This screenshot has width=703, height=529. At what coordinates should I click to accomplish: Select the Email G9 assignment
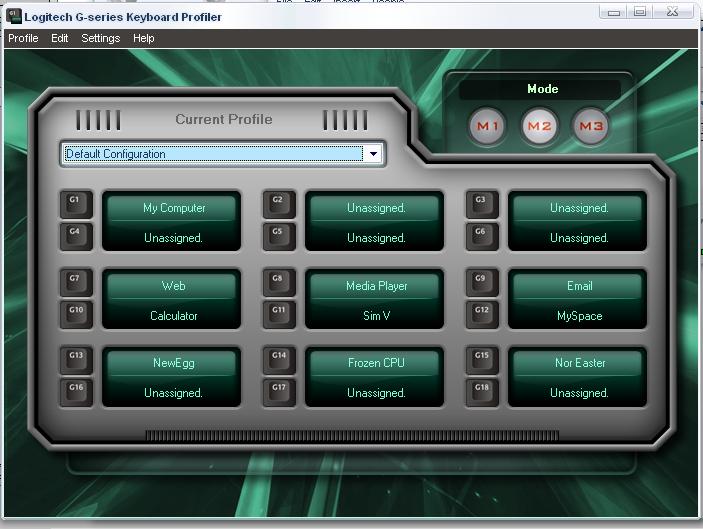579,286
